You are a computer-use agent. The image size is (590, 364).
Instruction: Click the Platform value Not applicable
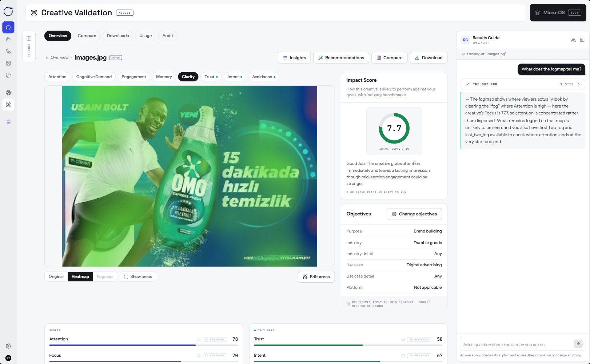[428, 287]
